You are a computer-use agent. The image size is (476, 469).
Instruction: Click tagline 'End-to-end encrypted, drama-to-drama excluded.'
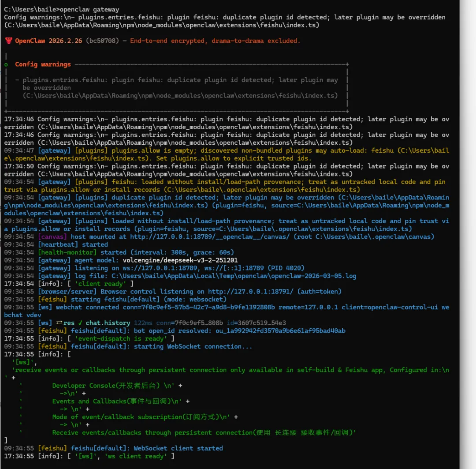[x=215, y=41]
